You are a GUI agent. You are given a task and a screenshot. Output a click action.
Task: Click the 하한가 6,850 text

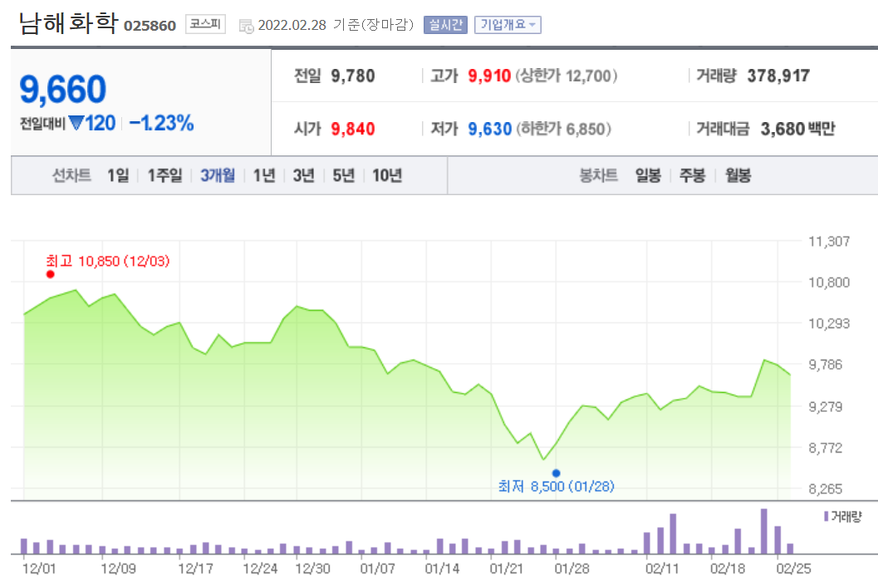(564, 130)
